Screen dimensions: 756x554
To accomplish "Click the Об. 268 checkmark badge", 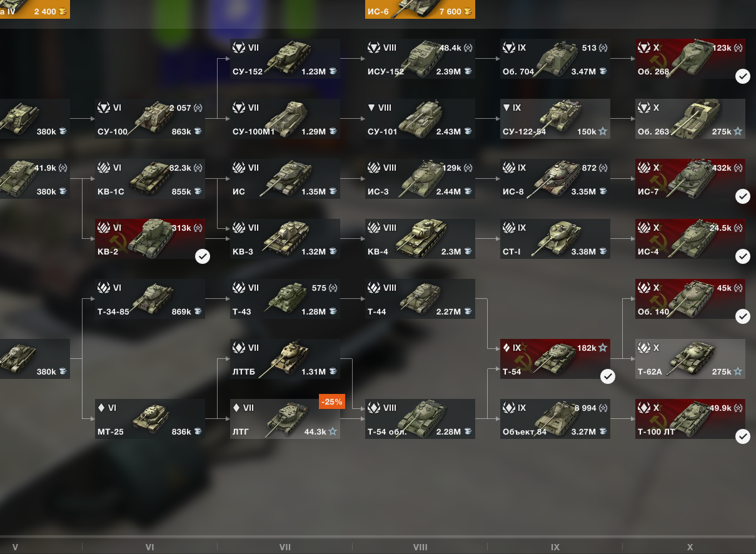I will tap(742, 76).
